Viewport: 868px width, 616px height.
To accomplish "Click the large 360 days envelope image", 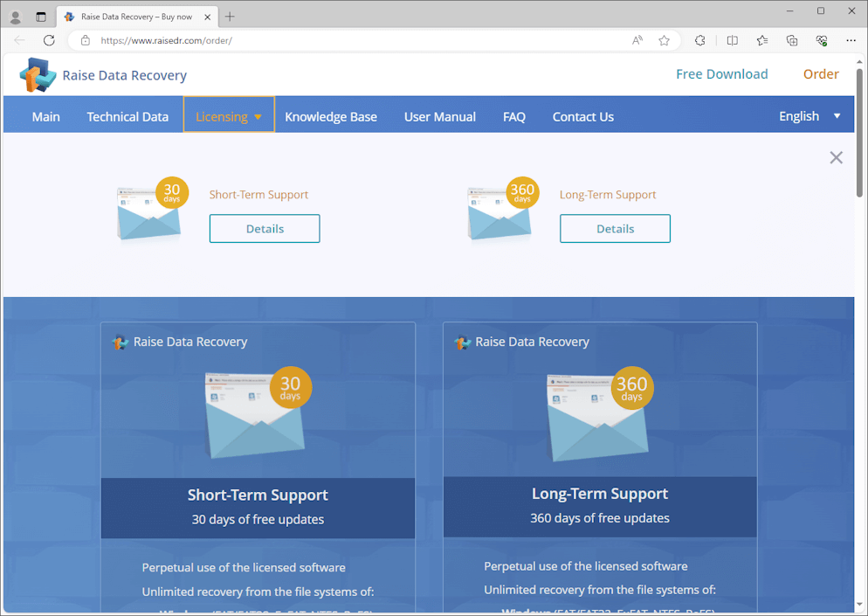I will point(600,414).
